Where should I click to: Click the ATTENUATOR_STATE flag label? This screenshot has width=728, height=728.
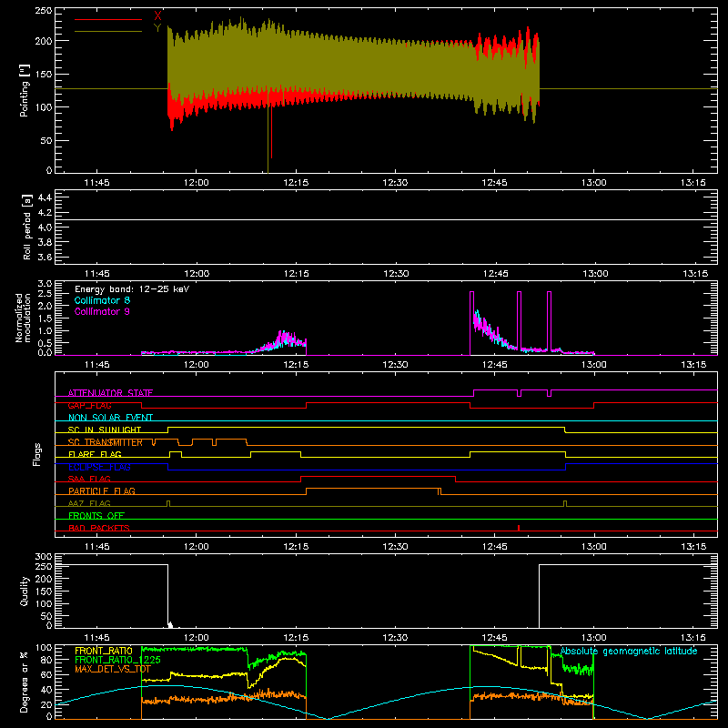click(110, 393)
